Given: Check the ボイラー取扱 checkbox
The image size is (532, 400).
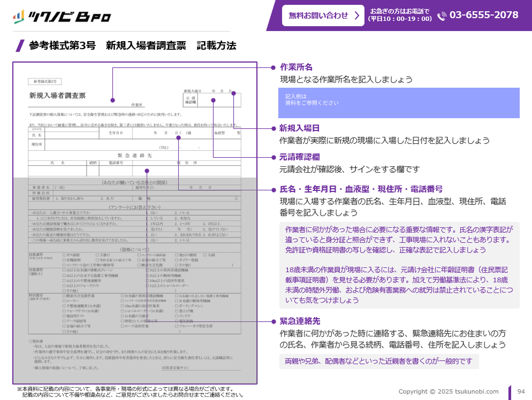Looking at the screenshot, I should (177, 260).
